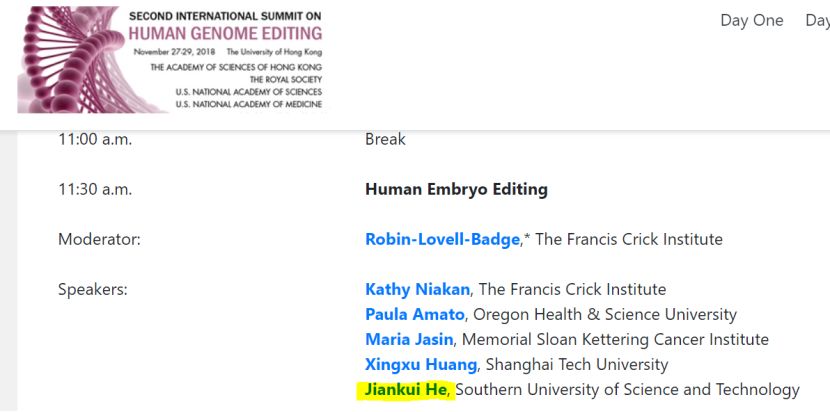Click the 11:00 a.m. time label
Viewport: 830px width, 412px height.
(x=95, y=140)
